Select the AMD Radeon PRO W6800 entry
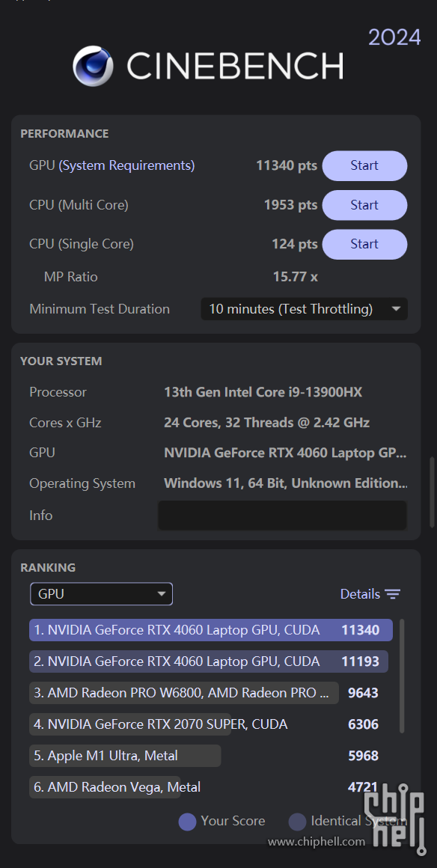The height and width of the screenshot is (868, 437). [x=205, y=693]
